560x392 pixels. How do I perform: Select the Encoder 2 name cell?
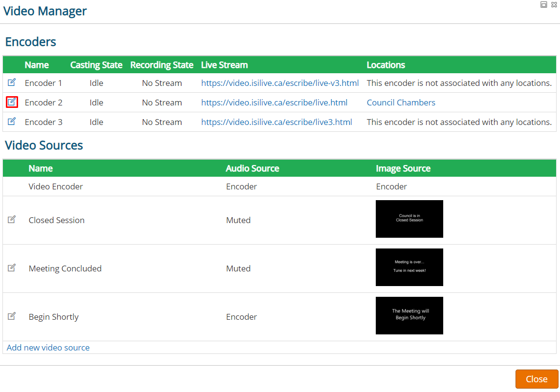pyautogui.click(x=43, y=103)
